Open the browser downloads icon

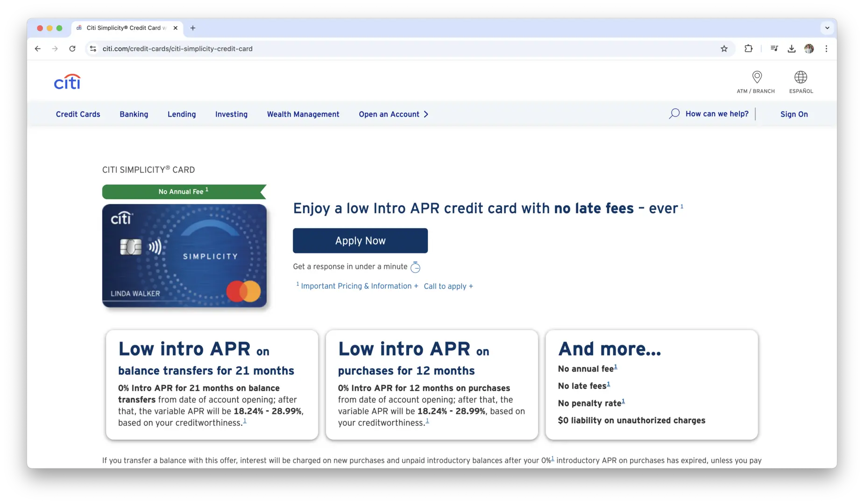pos(791,49)
